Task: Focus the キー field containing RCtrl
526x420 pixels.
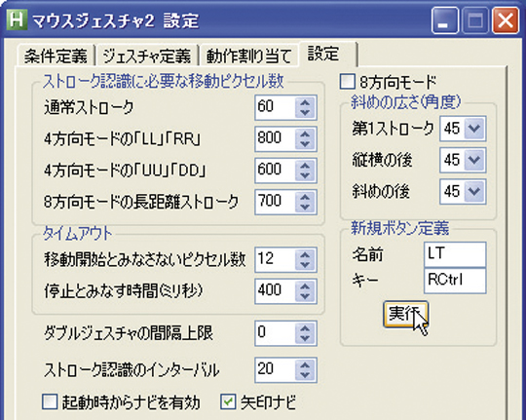Action: (x=455, y=281)
